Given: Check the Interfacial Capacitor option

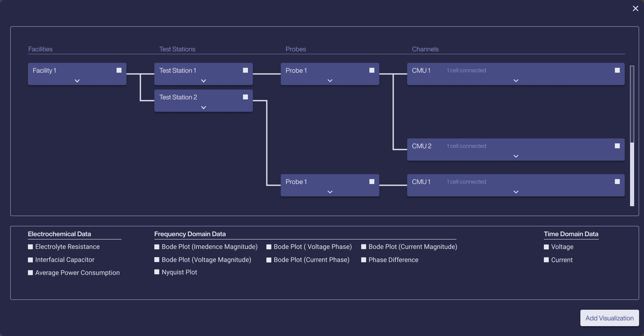Looking at the screenshot, I should pyautogui.click(x=30, y=260).
